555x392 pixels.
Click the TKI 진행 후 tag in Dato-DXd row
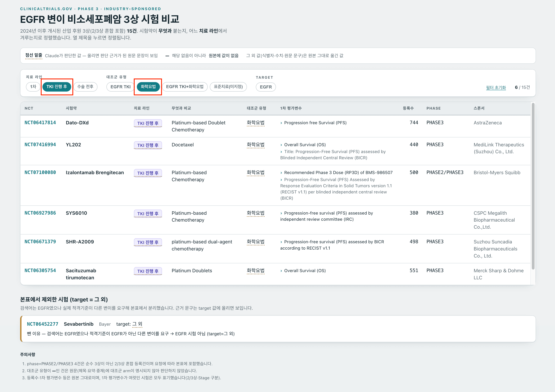tap(148, 123)
